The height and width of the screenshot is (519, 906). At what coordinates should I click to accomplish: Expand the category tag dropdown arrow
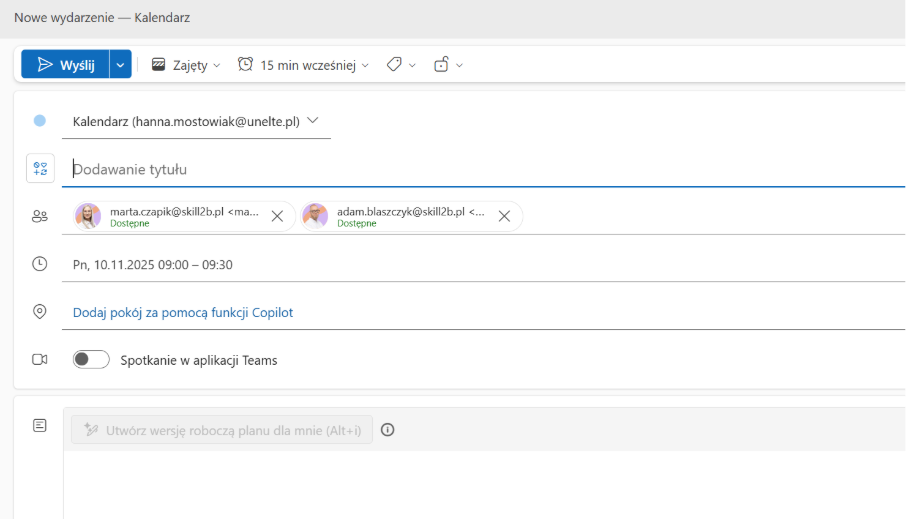(x=412, y=65)
